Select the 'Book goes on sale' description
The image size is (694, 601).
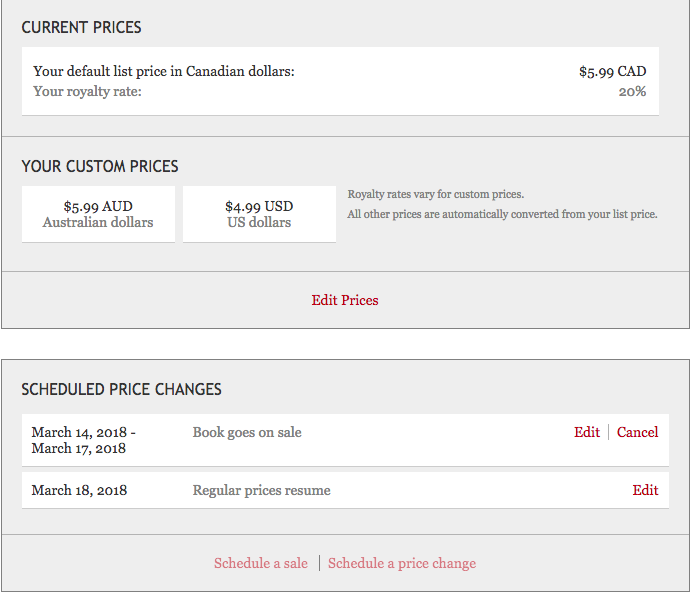(247, 432)
